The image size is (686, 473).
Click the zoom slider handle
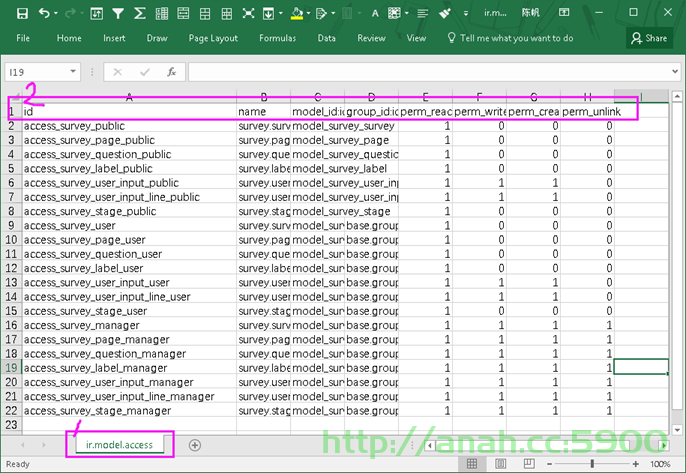click(592, 464)
